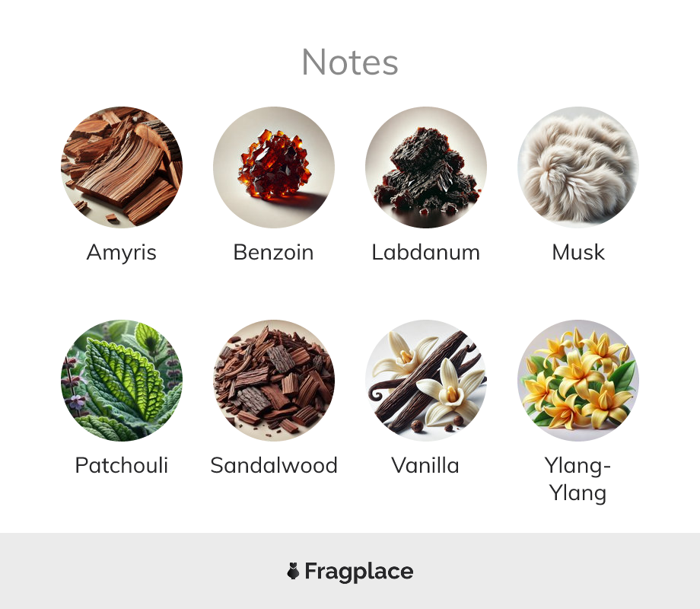
Task: Select the Patchouli leaf image
Action: tap(122, 380)
